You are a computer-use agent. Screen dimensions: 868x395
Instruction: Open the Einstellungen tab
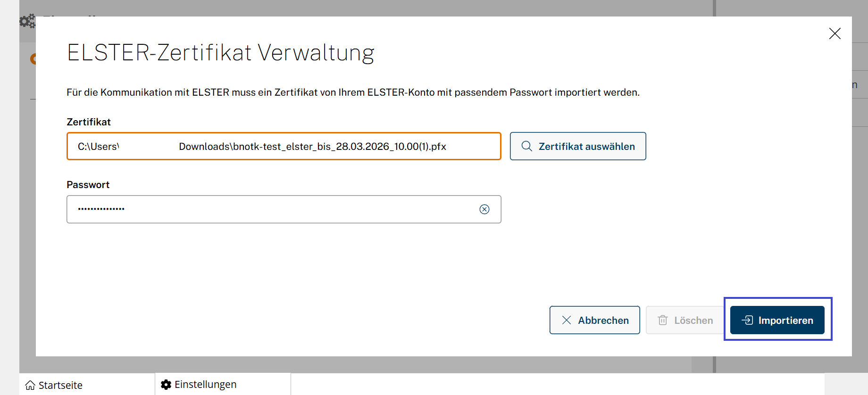tap(205, 385)
